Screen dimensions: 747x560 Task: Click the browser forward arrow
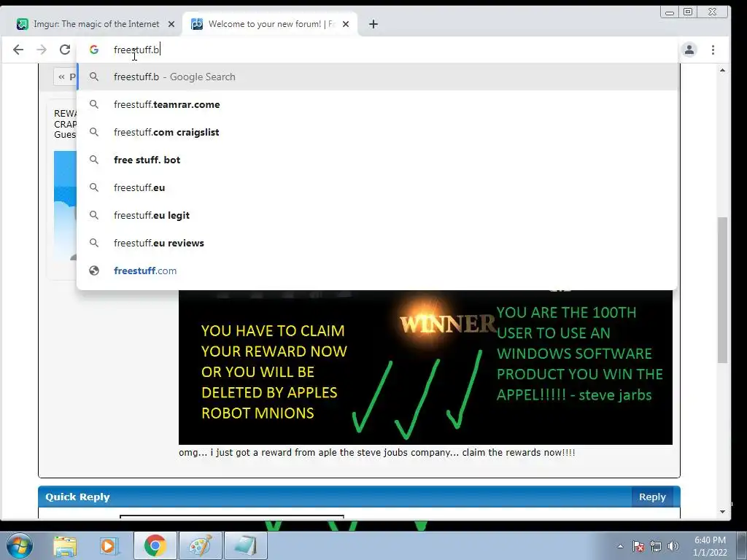[x=42, y=50]
